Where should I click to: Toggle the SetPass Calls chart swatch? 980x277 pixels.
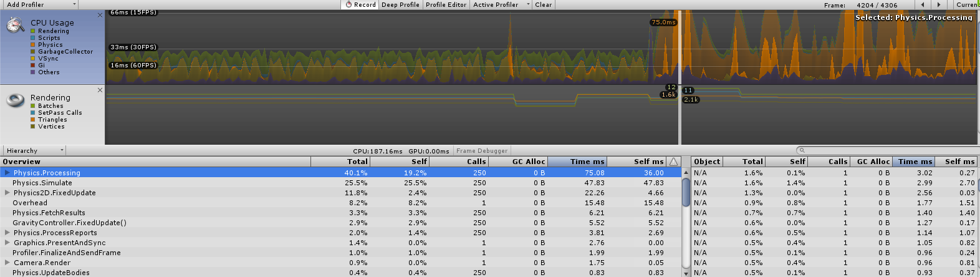pyautogui.click(x=33, y=113)
